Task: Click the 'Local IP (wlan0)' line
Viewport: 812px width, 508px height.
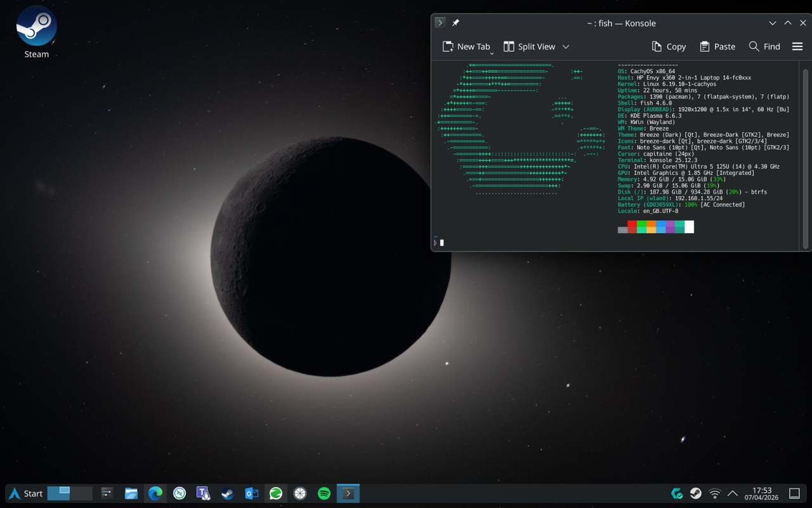Action: pyautogui.click(x=670, y=198)
